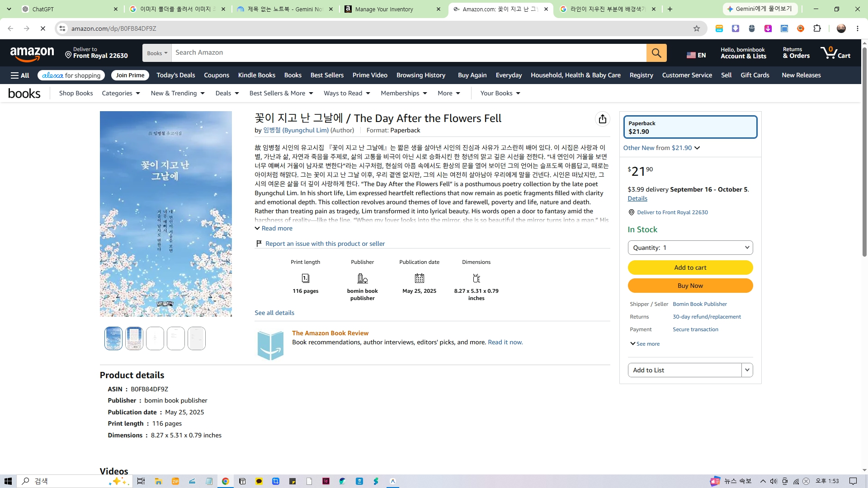Click the browser address bar
The image size is (868, 488).
click(380, 28)
